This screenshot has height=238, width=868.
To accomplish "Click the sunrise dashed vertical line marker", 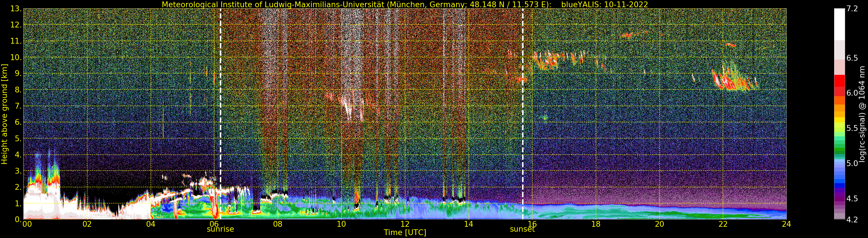I will (x=220, y=114).
